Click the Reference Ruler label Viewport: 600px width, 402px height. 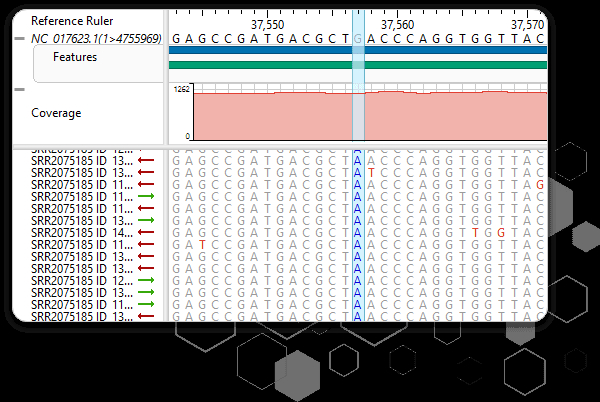click(72, 21)
